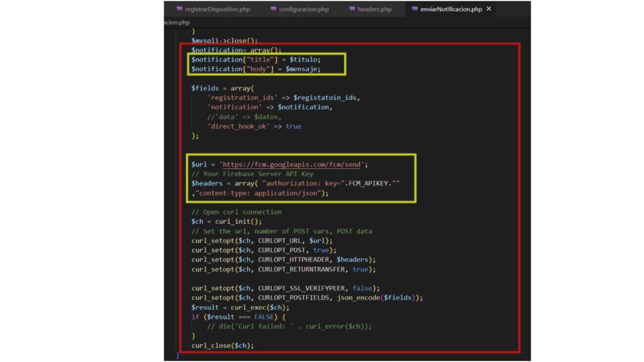Click PHP file icon on headers.php tab
644x362 pixels.
pos(352,9)
